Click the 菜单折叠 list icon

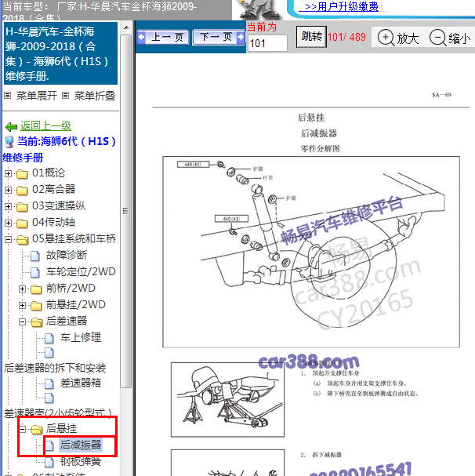pyautogui.click(x=65, y=96)
